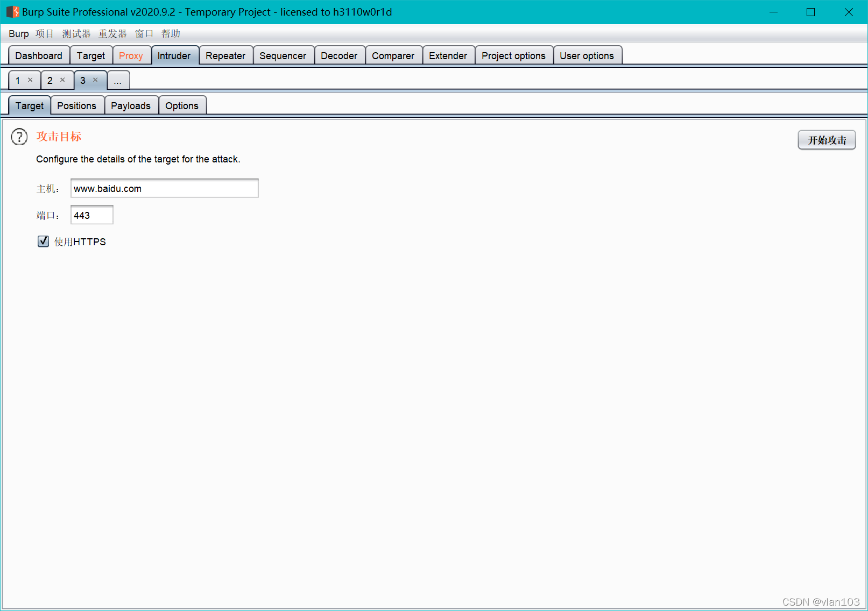
Task: Click the 攻击目标 section heading
Action: pos(59,137)
